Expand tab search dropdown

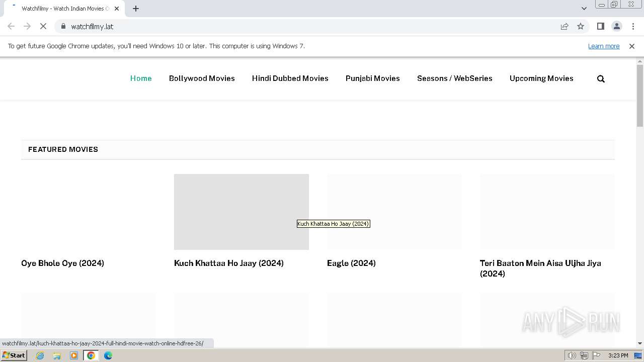[584, 9]
